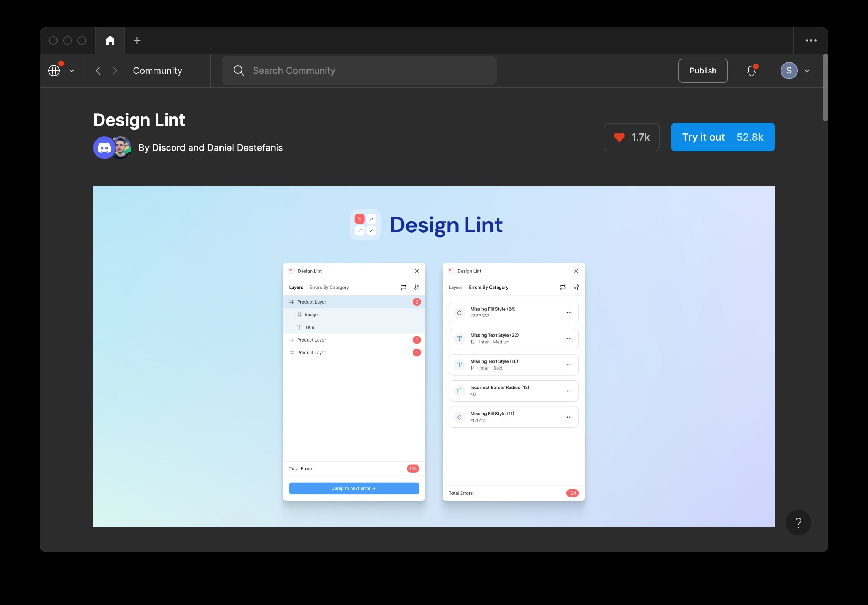Viewport: 868px width, 605px height.
Task: Select Product Layer row with 2 errors
Action: [x=354, y=302]
